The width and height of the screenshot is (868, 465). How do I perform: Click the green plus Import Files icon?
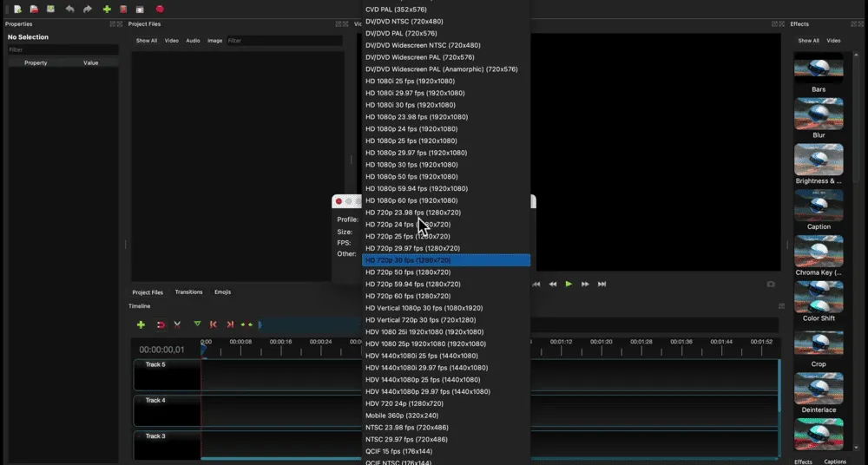point(107,9)
